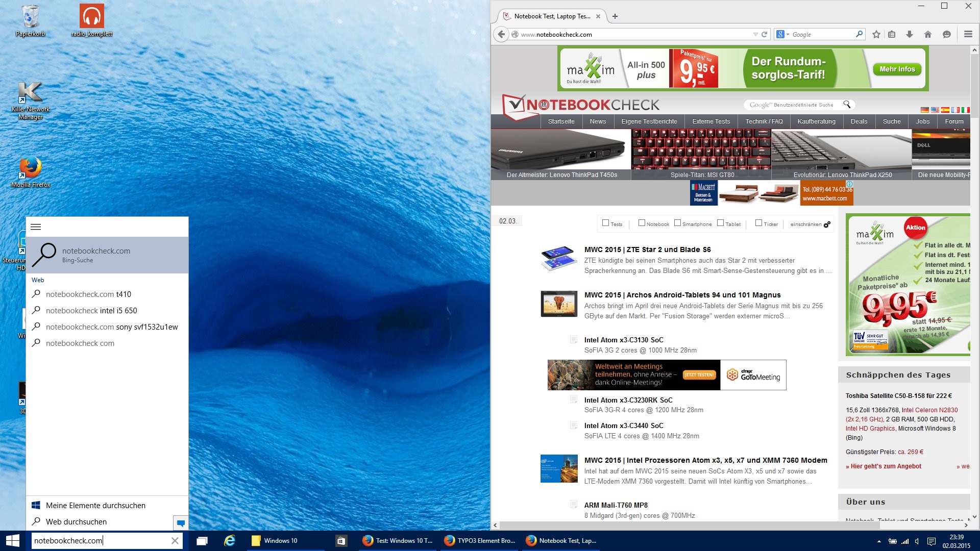Open the Papierkorb recycle bin icon
This screenshot has height=551, width=980.
coord(31,20)
